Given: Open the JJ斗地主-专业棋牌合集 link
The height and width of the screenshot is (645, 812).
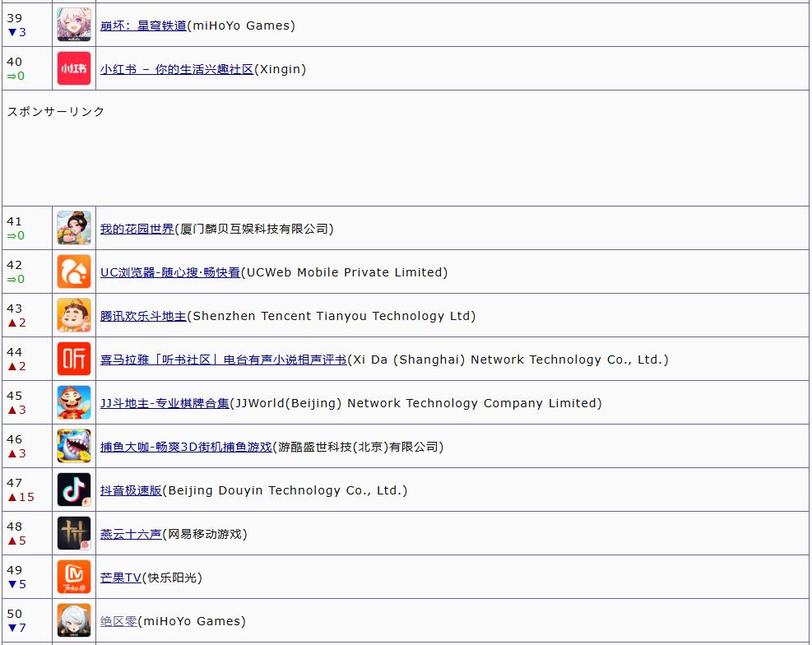Looking at the screenshot, I should [x=165, y=403].
